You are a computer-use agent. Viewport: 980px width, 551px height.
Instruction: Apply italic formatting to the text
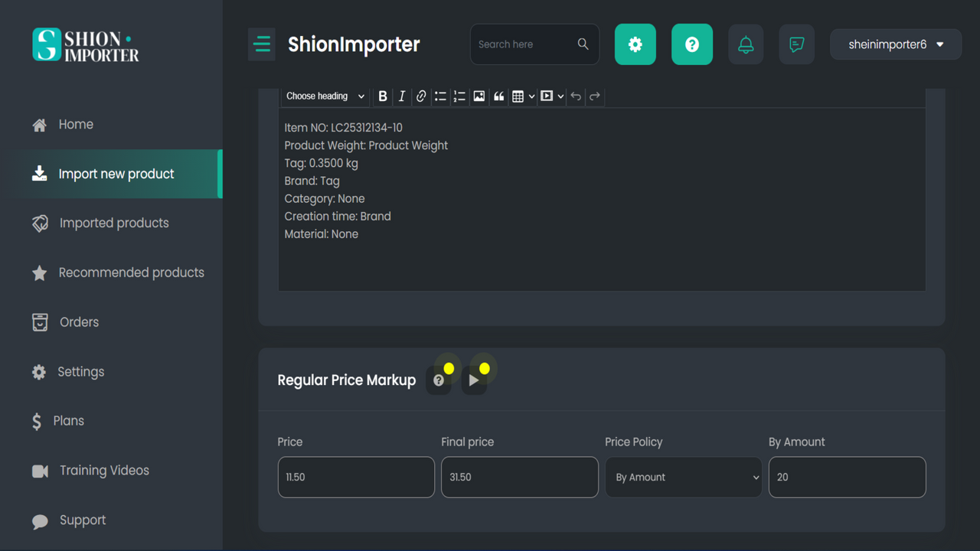tap(401, 96)
